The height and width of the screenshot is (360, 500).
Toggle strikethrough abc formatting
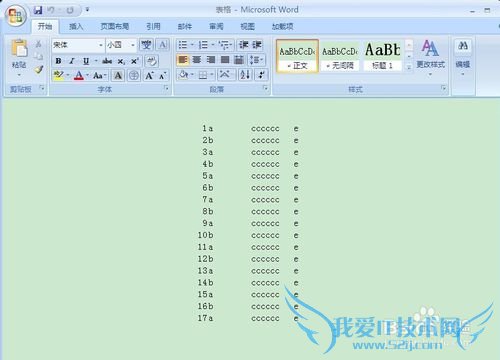pos(107,61)
